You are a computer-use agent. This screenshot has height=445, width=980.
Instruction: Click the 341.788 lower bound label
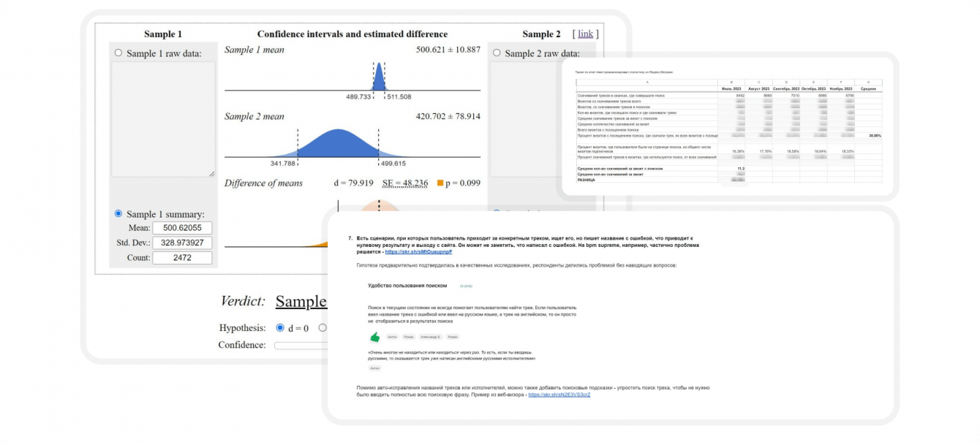coord(282,164)
